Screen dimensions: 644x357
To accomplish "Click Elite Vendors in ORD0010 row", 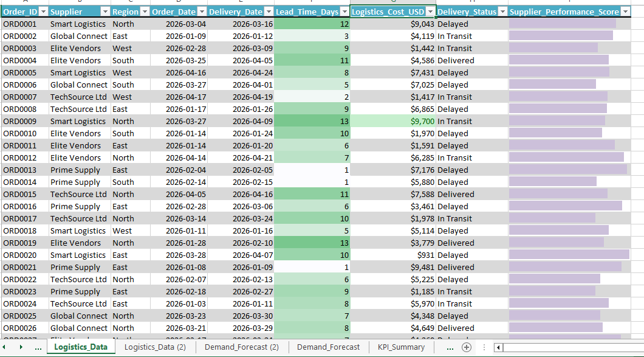I will pos(80,134).
